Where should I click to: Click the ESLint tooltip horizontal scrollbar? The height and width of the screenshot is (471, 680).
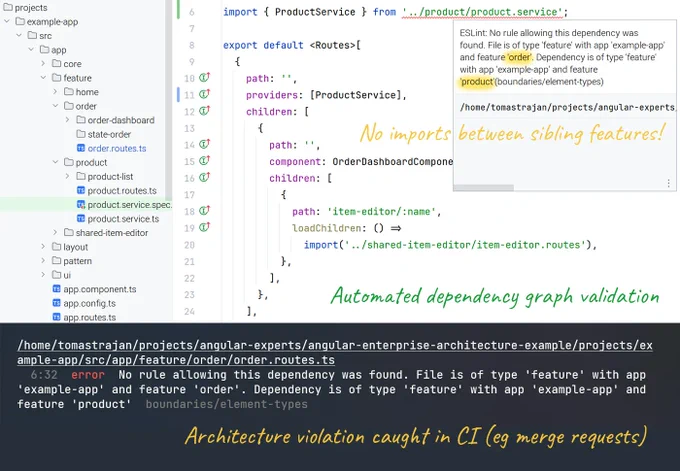coord(484,188)
